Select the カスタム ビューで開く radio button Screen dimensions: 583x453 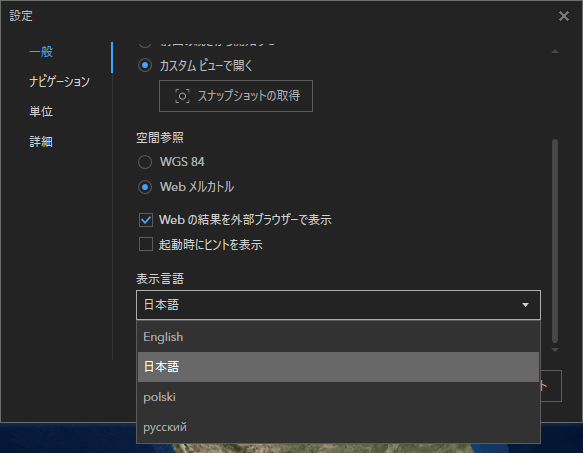[145, 65]
